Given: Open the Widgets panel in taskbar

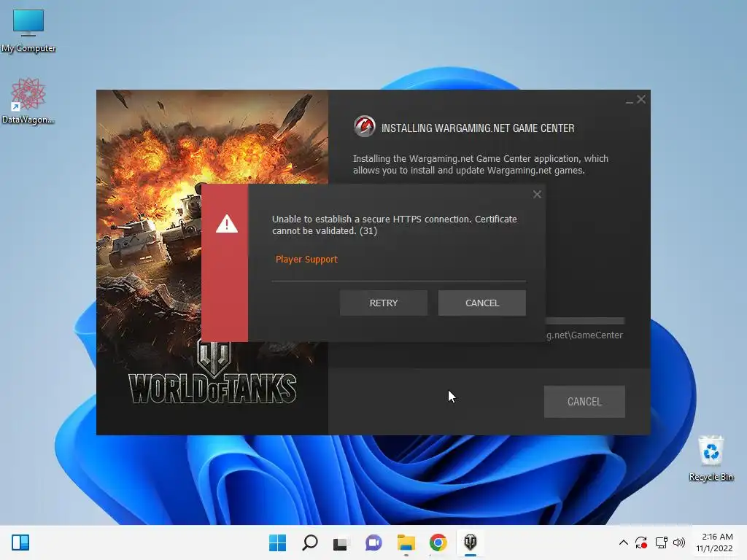Looking at the screenshot, I should 20,542.
